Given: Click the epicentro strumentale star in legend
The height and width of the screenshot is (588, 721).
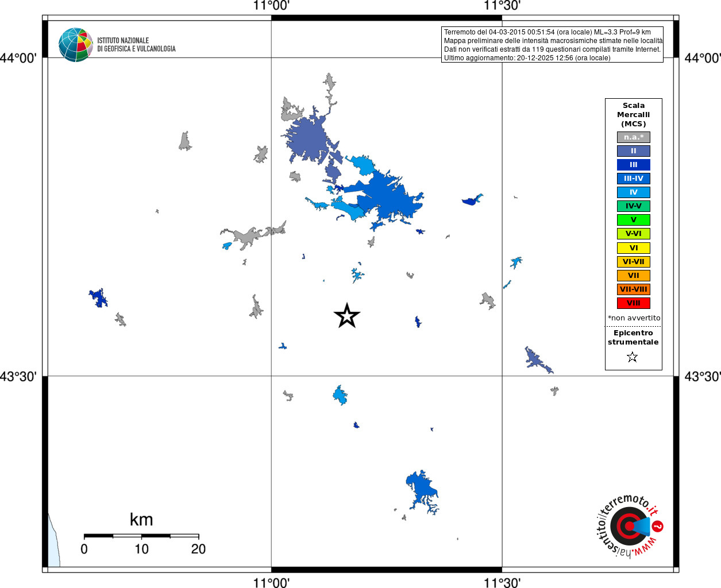Looking at the screenshot, I should tap(633, 357).
